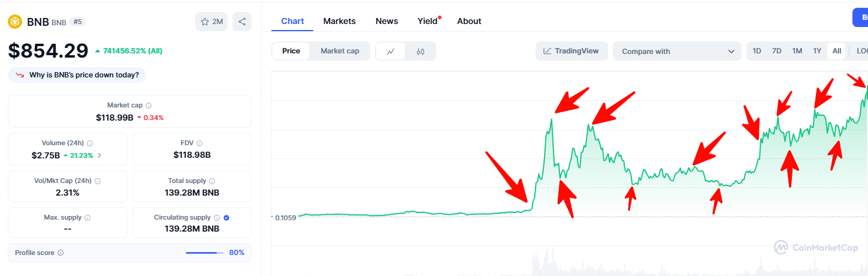Viewport: 868px width, 276px height.
Task: Open the Compare with dropdown
Action: pyautogui.click(x=677, y=52)
